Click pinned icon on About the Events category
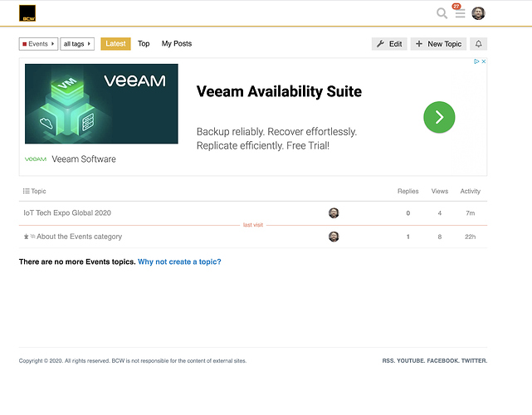Screen dimensions: 532x415 pos(26,237)
